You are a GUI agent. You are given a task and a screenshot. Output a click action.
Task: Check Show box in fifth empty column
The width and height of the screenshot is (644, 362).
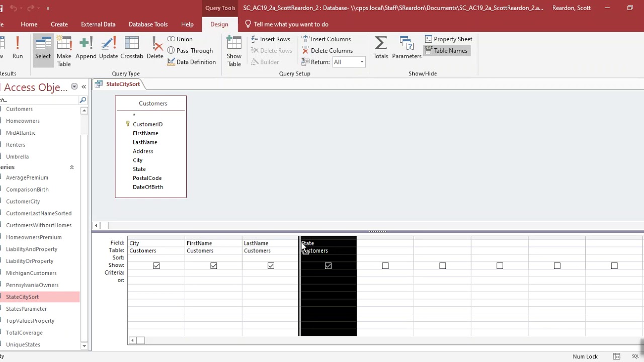tap(385, 265)
